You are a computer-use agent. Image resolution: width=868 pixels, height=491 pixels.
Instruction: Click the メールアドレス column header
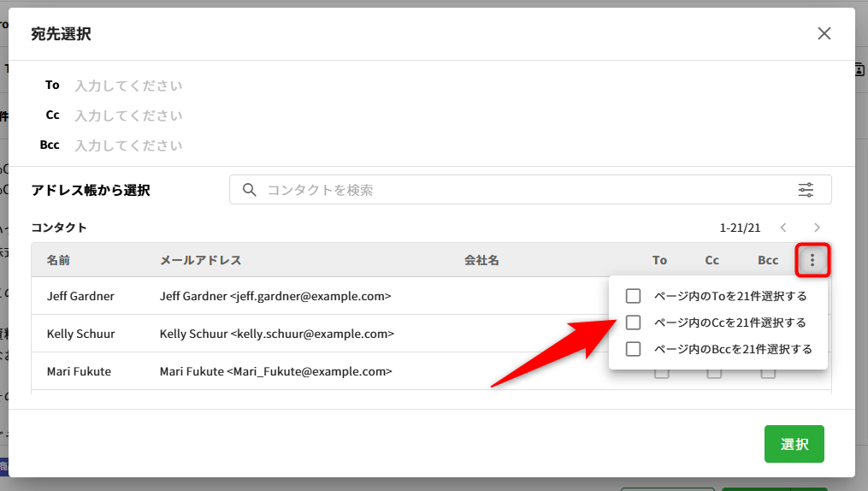pos(200,260)
